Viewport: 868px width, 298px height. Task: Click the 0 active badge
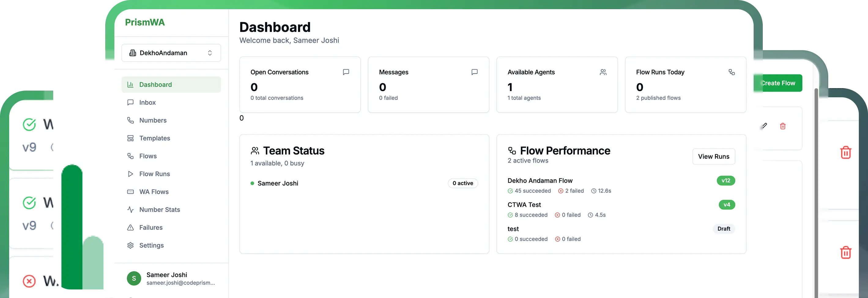463,183
